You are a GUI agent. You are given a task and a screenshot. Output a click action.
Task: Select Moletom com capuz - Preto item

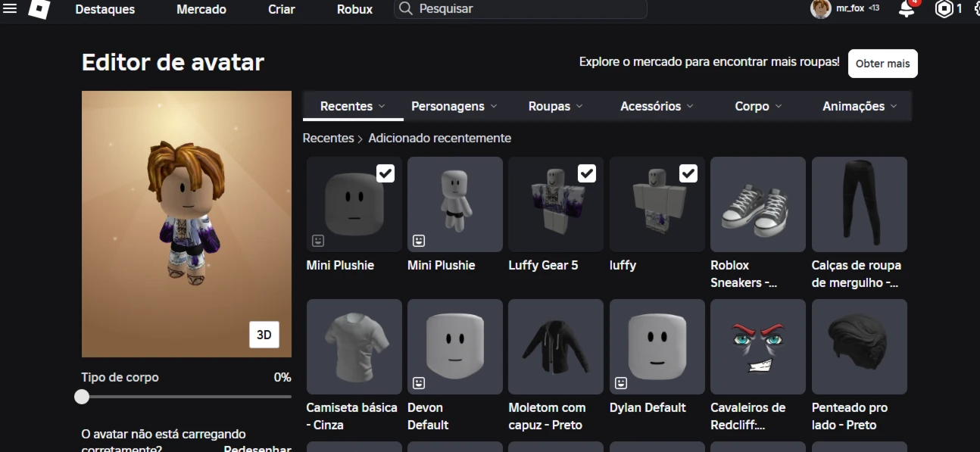click(556, 347)
